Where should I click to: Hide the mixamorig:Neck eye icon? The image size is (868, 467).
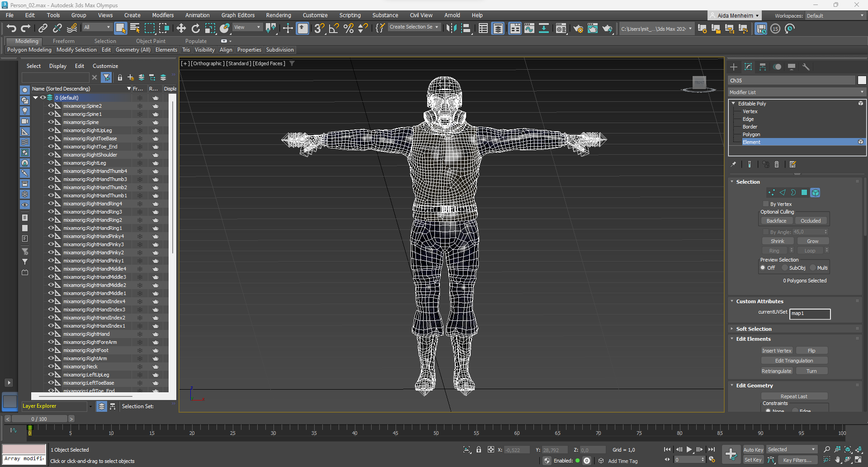pyautogui.click(x=51, y=367)
